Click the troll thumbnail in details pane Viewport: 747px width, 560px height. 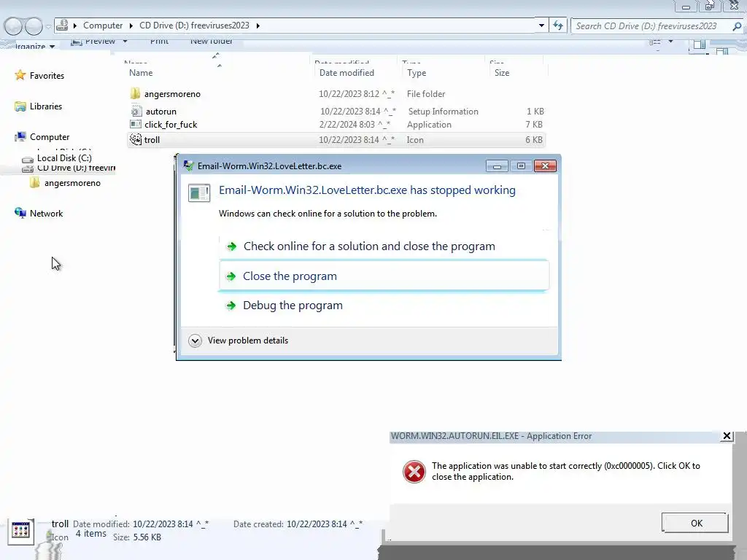click(20, 530)
